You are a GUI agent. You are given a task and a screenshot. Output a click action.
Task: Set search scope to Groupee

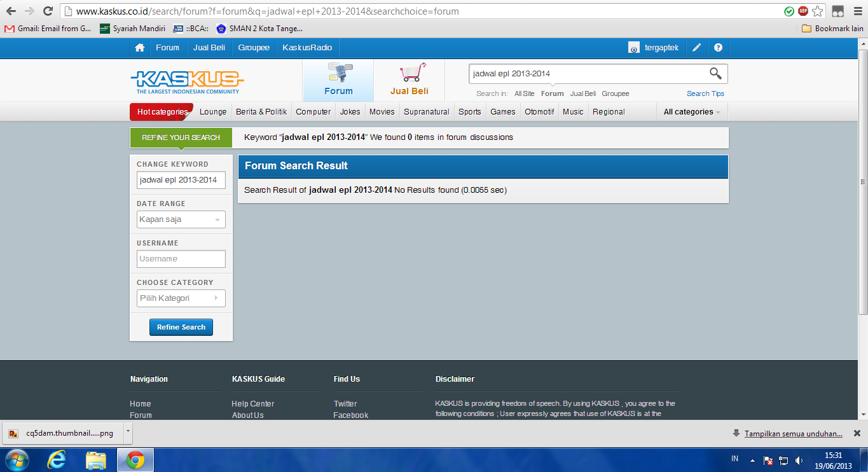point(616,94)
